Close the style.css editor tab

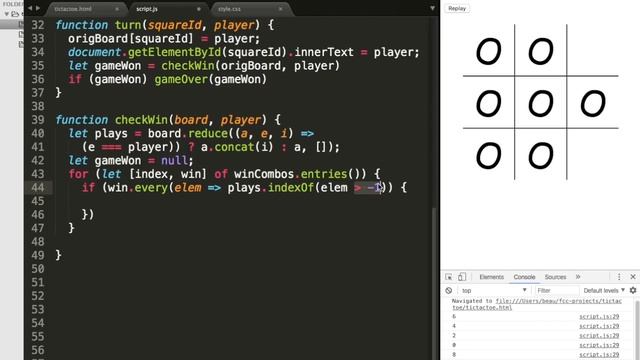(x=280, y=9)
